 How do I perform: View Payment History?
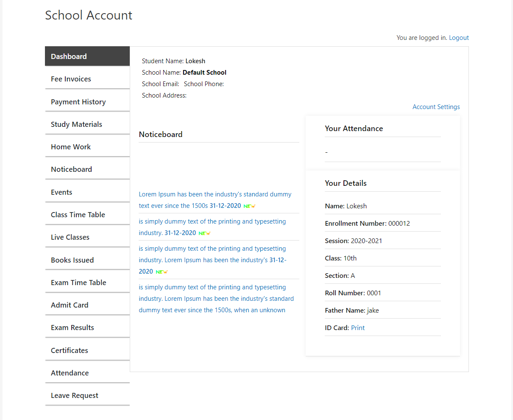coord(78,101)
